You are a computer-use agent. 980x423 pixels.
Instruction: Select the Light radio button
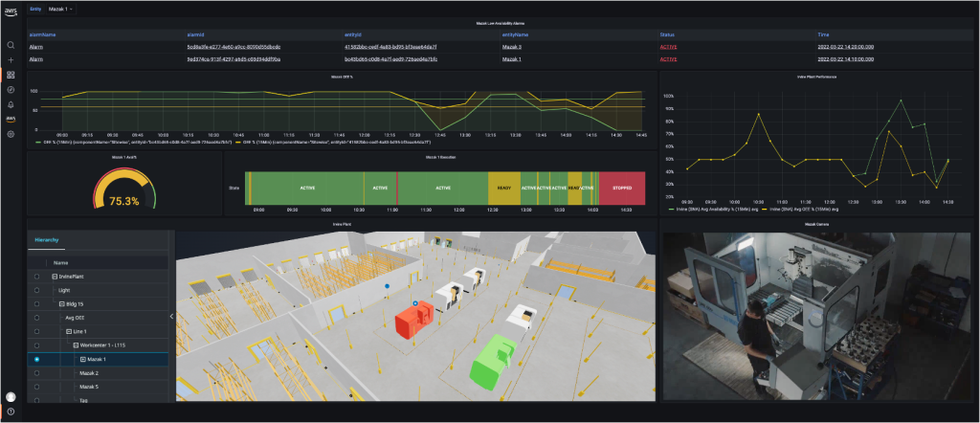pos(37,290)
